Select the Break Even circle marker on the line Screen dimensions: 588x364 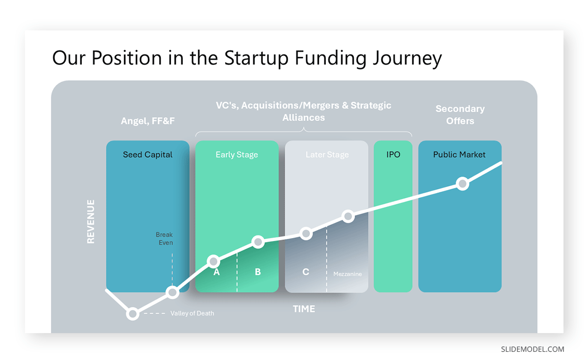[172, 292]
